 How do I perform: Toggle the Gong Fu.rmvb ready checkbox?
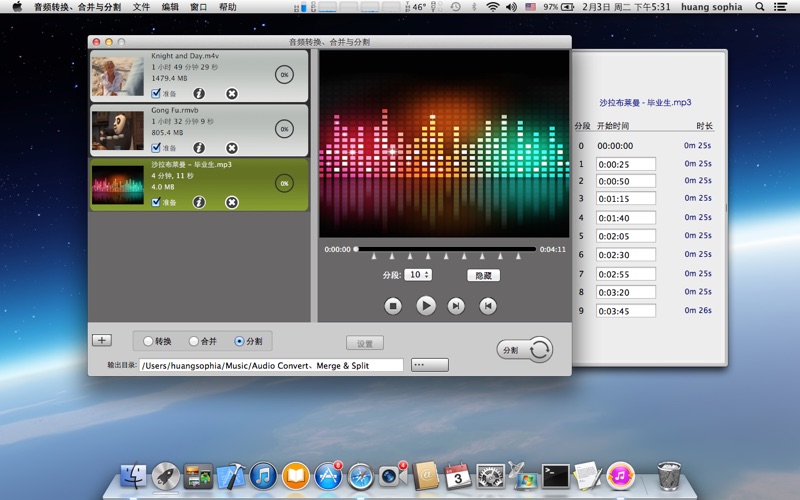tap(156, 148)
